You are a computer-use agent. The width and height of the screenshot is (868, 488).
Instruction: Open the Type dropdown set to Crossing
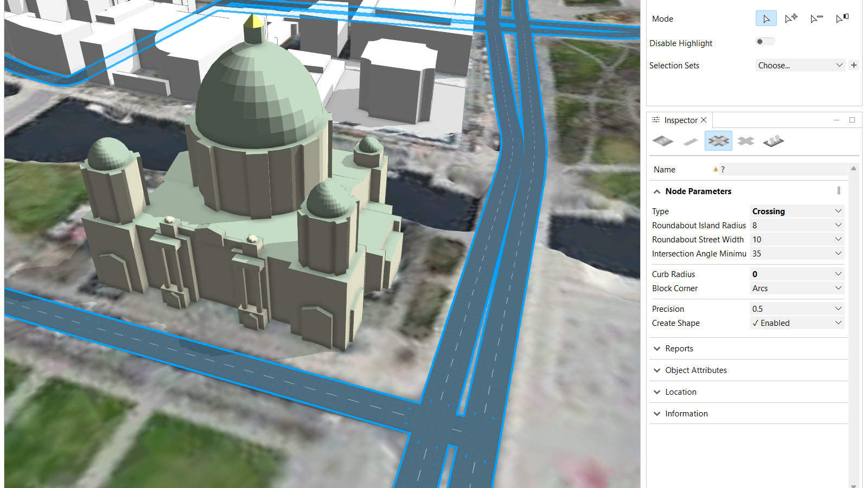click(796, 211)
